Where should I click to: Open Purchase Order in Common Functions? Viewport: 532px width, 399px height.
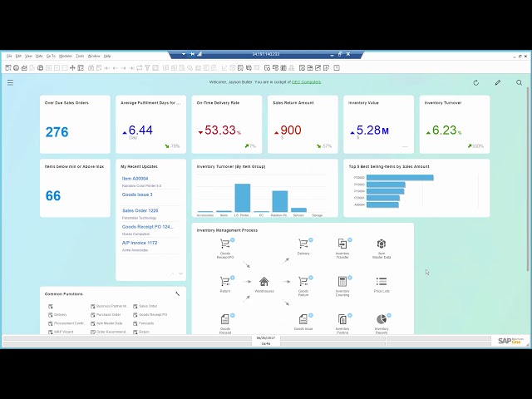tap(106, 315)
